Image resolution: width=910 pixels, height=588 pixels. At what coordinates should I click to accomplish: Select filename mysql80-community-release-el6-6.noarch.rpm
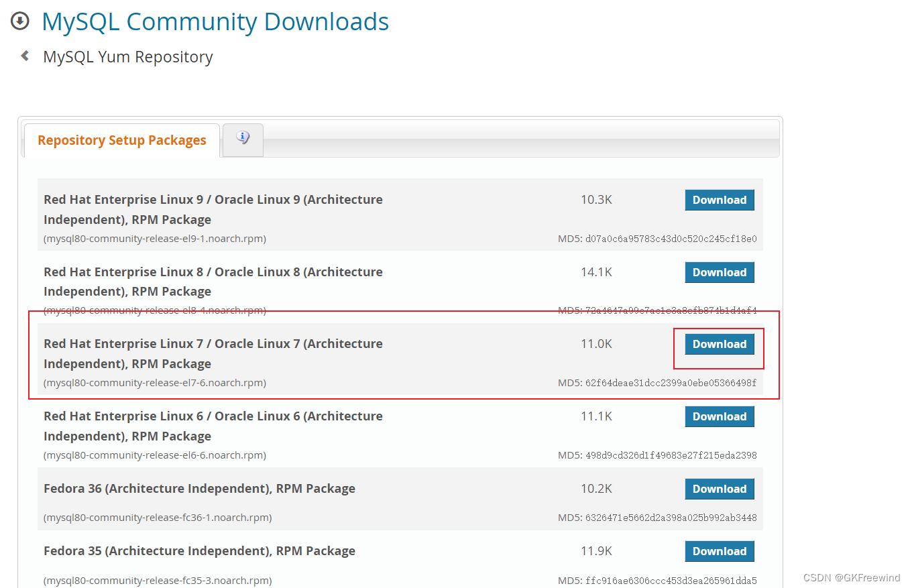[155, 455]
